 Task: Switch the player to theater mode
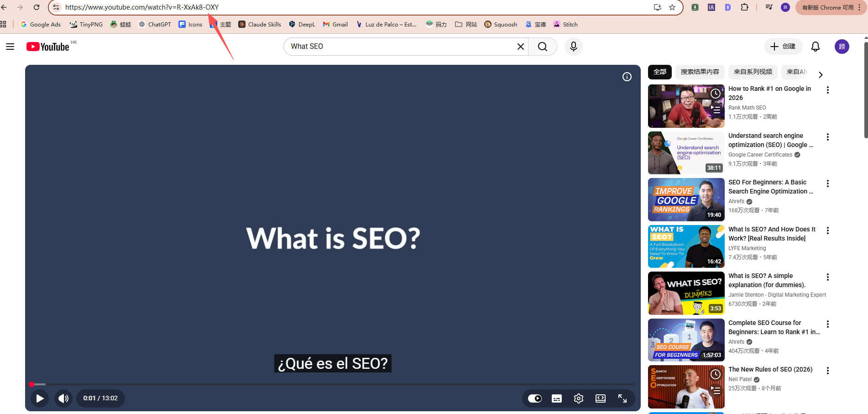(x=600, y=398)
